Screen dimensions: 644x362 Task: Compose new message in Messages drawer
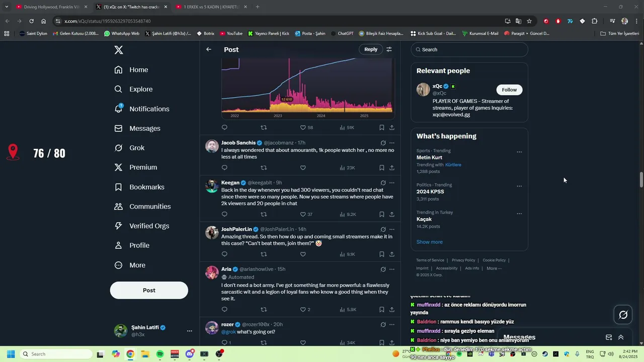(609, 337)
